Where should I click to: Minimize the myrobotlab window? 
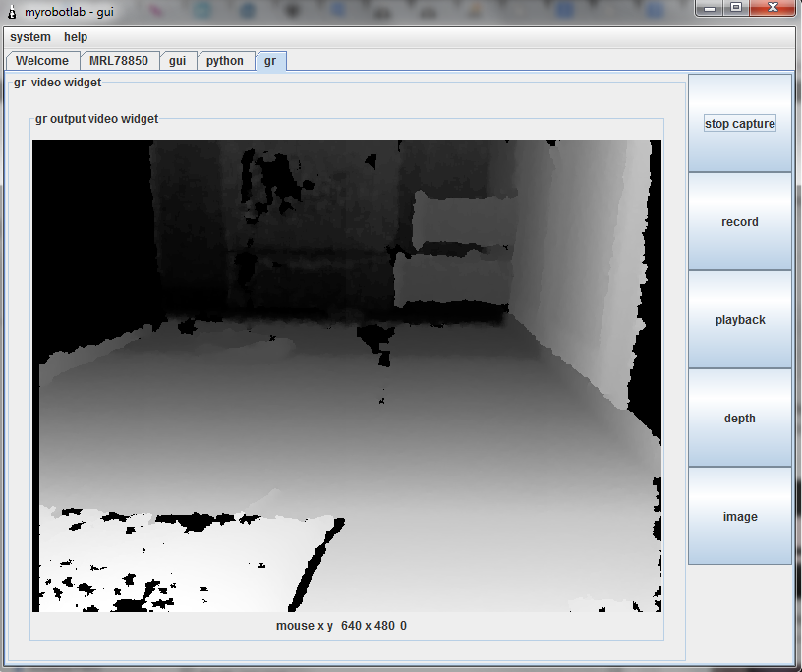point(710,8)
